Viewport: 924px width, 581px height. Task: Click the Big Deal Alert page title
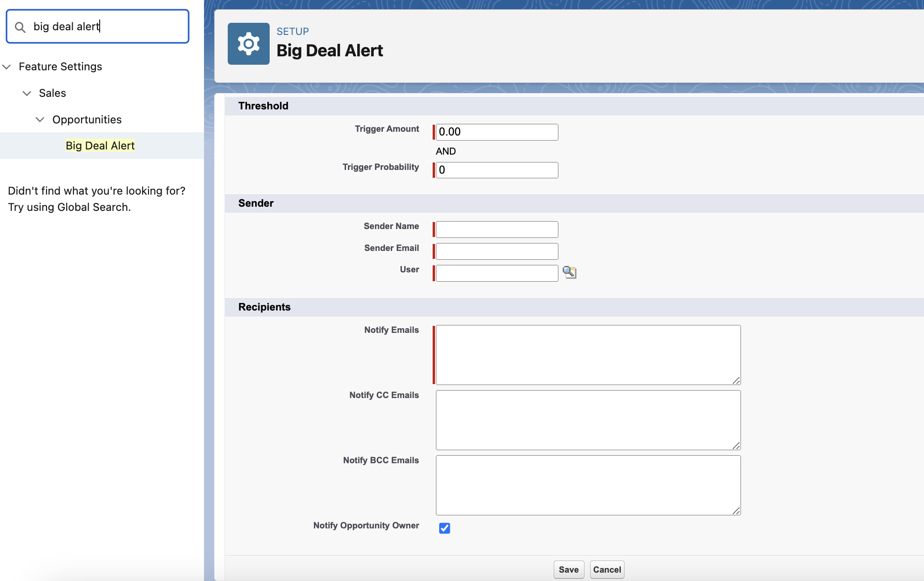pos(330,50)
